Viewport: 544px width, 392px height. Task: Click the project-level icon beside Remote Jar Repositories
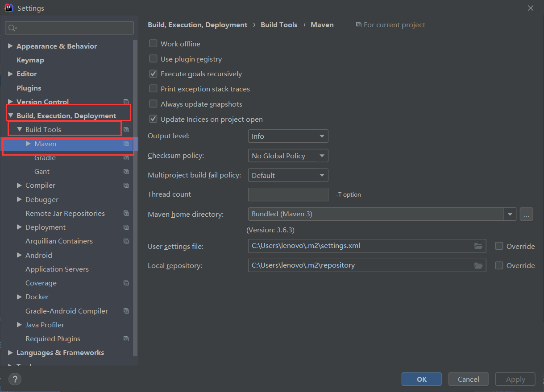coord(126,214)
